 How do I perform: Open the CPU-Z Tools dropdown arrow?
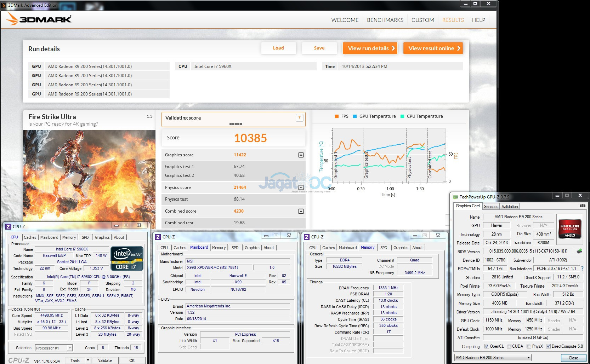pos(88,360)
